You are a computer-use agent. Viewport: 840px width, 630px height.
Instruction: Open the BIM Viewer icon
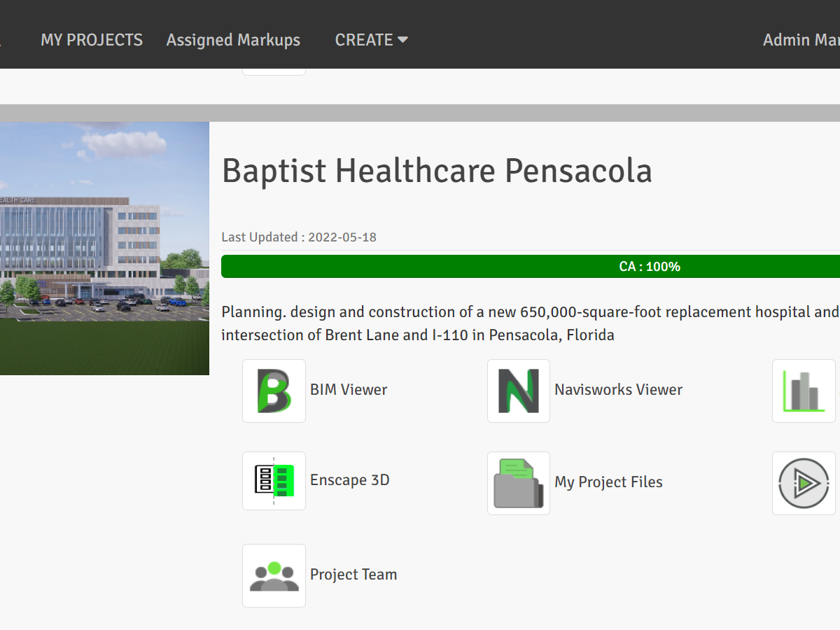tap(274, 391)
